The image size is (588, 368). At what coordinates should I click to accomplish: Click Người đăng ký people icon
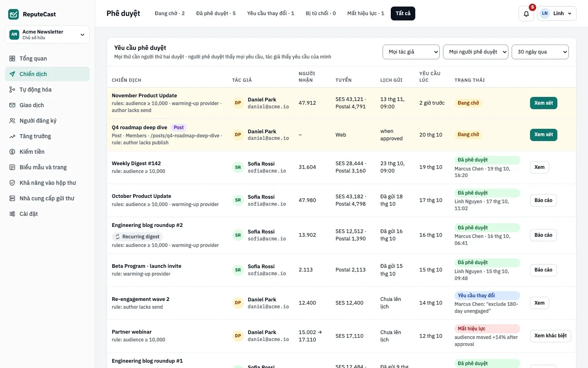[x=12, y=121]
